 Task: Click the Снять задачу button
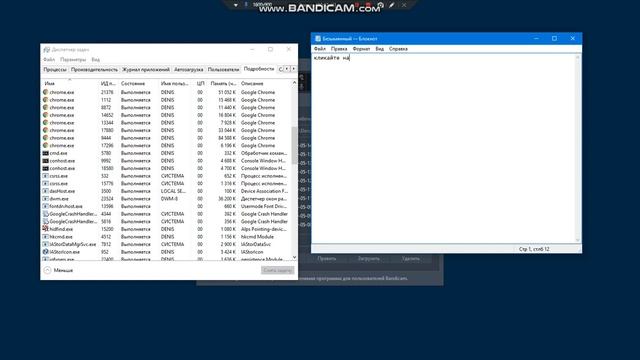pos(278,270)
